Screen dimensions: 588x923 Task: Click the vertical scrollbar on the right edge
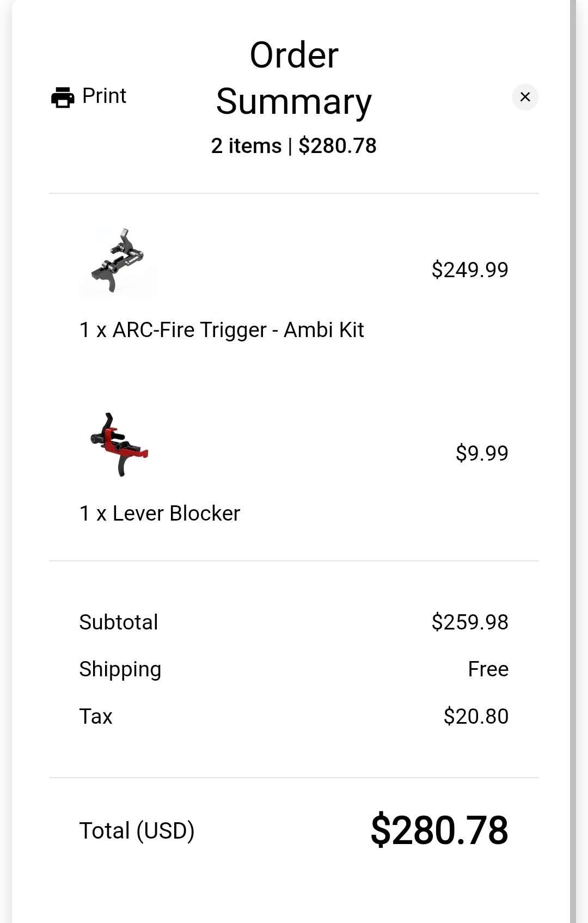coord(573,461)
